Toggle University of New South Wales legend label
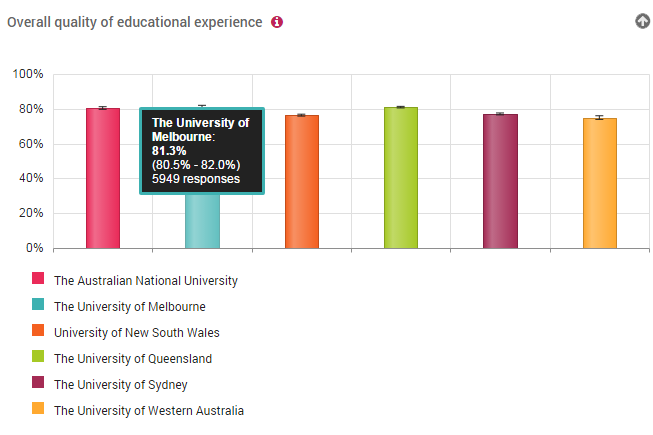 point(137,333)
